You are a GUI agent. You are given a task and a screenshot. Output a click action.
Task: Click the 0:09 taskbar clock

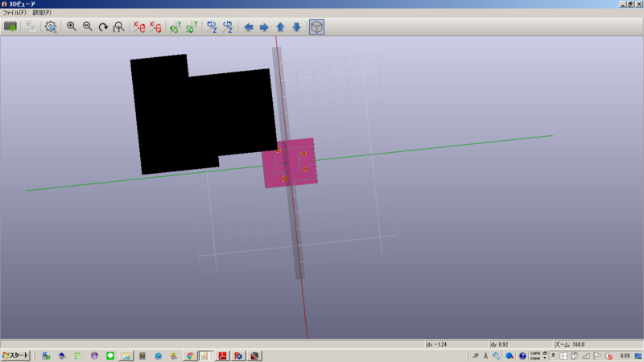point(625,356)
